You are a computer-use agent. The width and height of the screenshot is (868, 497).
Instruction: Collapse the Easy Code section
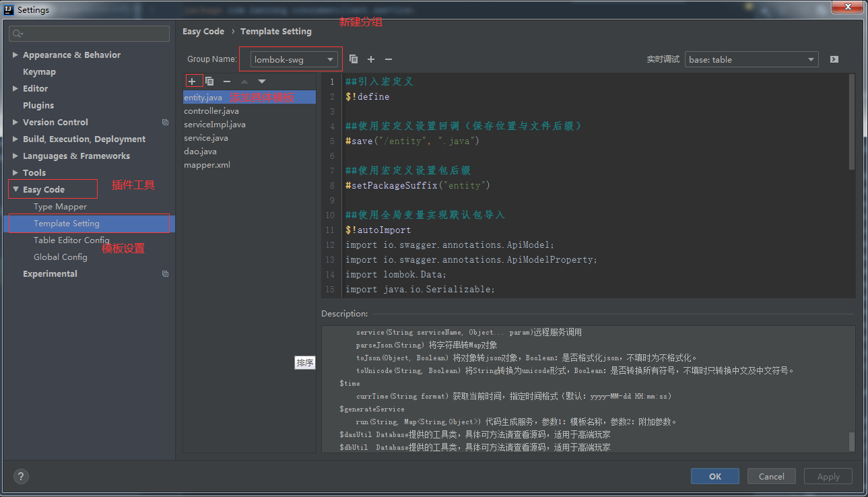[x=15, y=189]
